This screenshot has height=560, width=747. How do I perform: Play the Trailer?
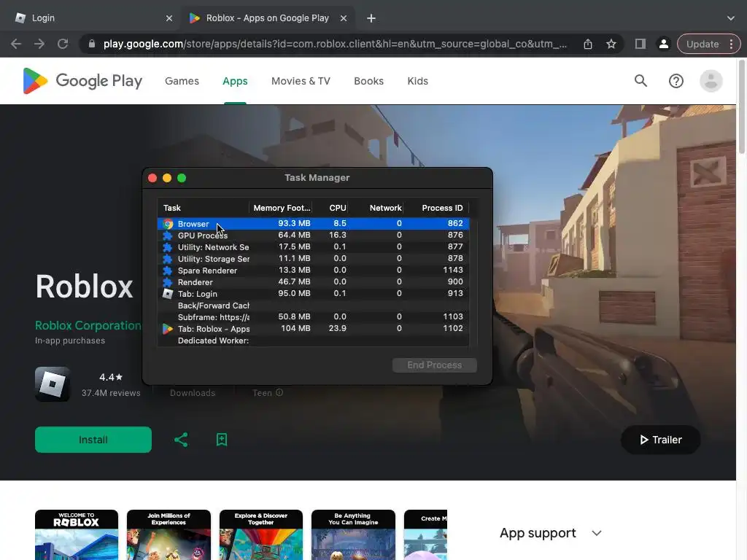[661, 440]
